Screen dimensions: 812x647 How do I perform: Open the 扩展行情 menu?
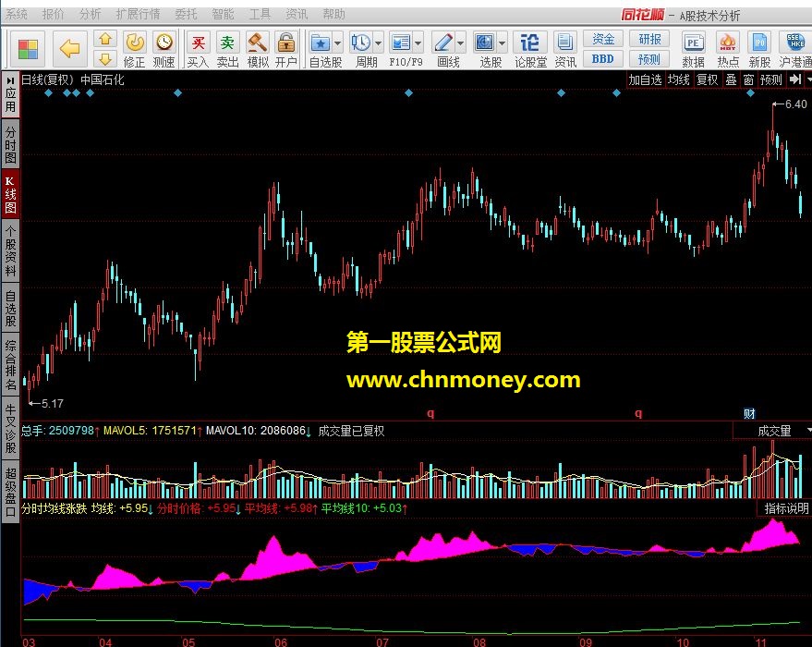(138, 15)
